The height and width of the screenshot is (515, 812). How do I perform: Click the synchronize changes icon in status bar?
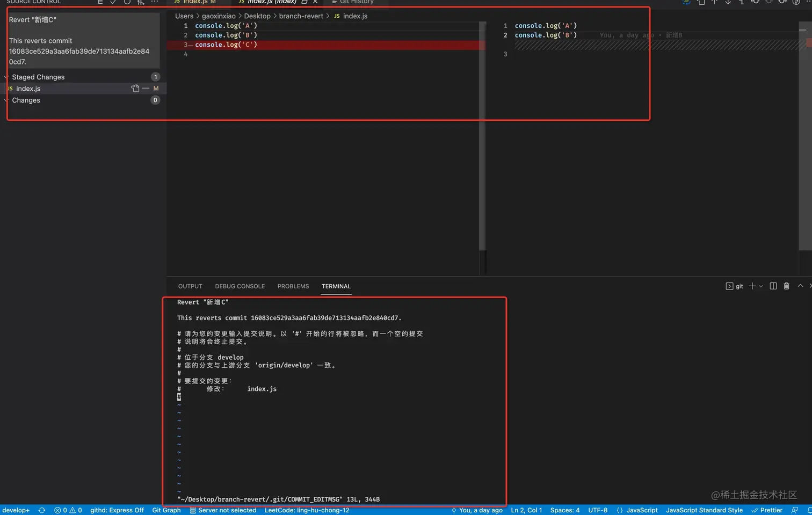(42, 510)
